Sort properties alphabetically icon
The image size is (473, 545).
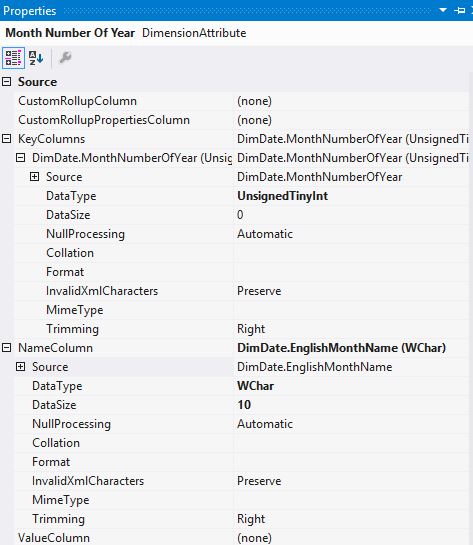click(x=36, y=58)
